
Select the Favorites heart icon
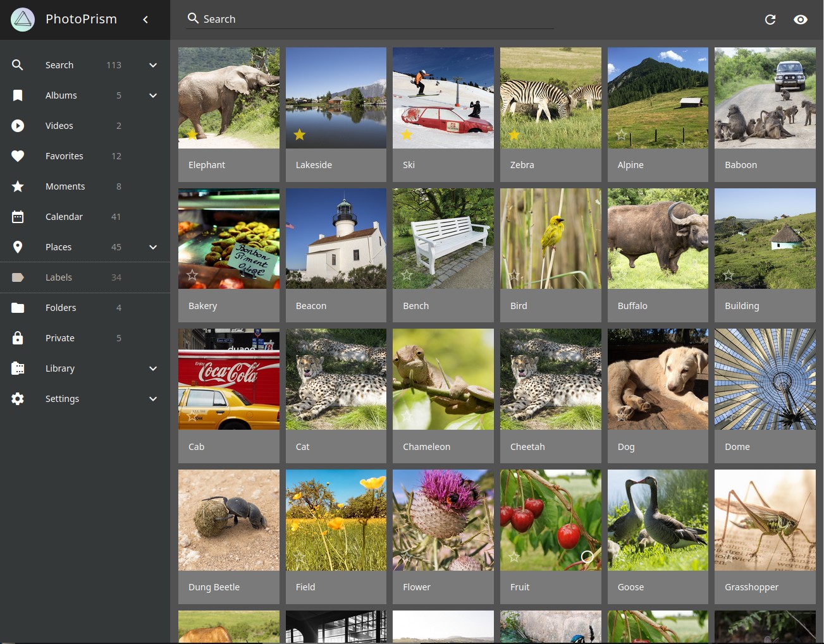[18, 156]
